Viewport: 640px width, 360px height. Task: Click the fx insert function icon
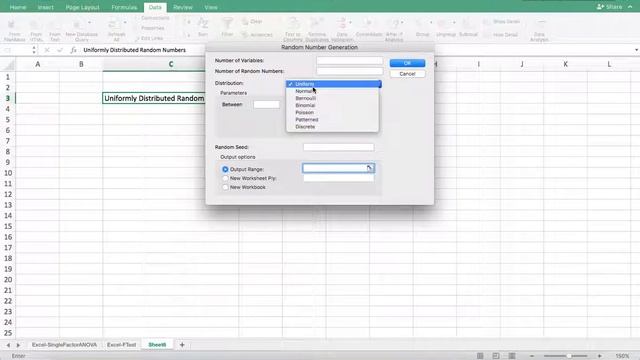tap(73, 50)
